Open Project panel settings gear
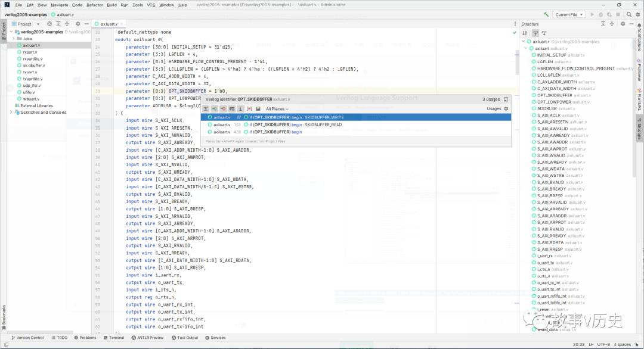The height and width of the screenshot is (349, 644). click(x=78, y=24)
